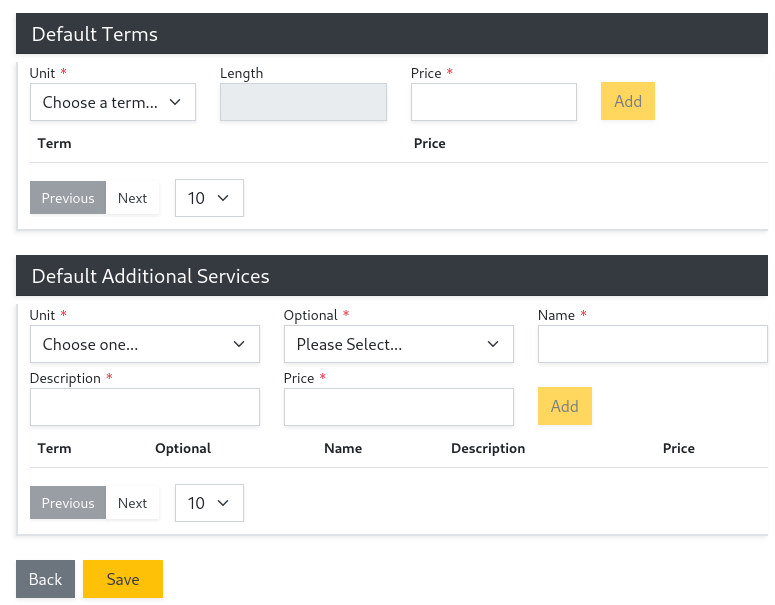This screenshot has width=775, height=605.
Task: Click the Back button
Action: click(45, 579)
